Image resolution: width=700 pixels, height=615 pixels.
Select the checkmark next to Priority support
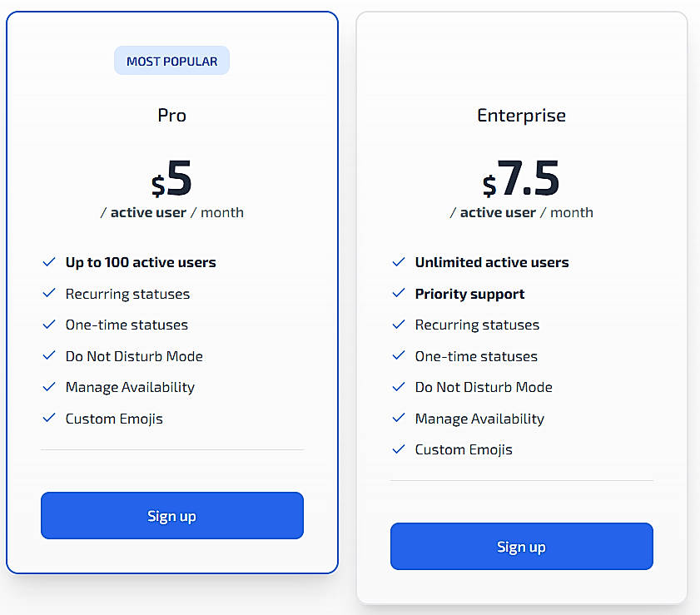pos(399,294)
